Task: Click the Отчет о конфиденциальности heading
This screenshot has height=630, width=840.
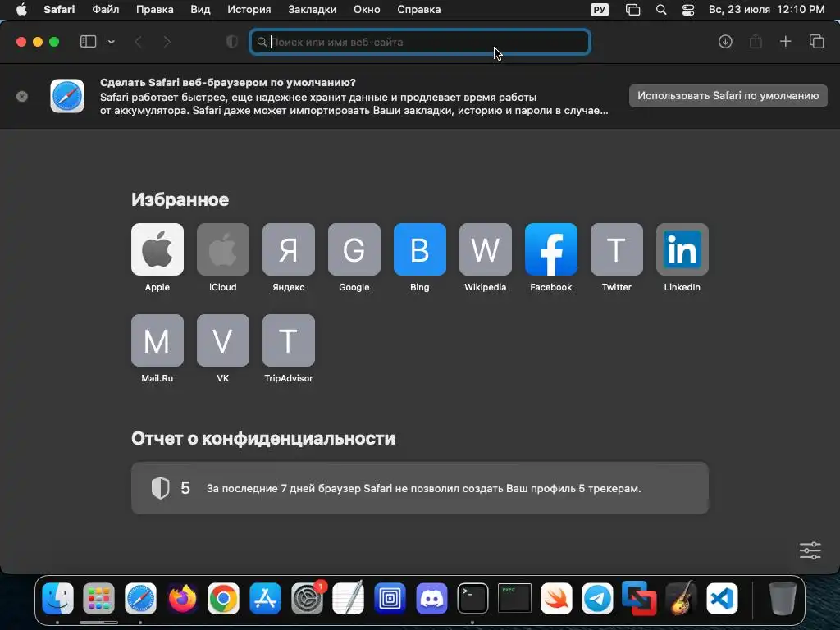Action: pos(263,438)
